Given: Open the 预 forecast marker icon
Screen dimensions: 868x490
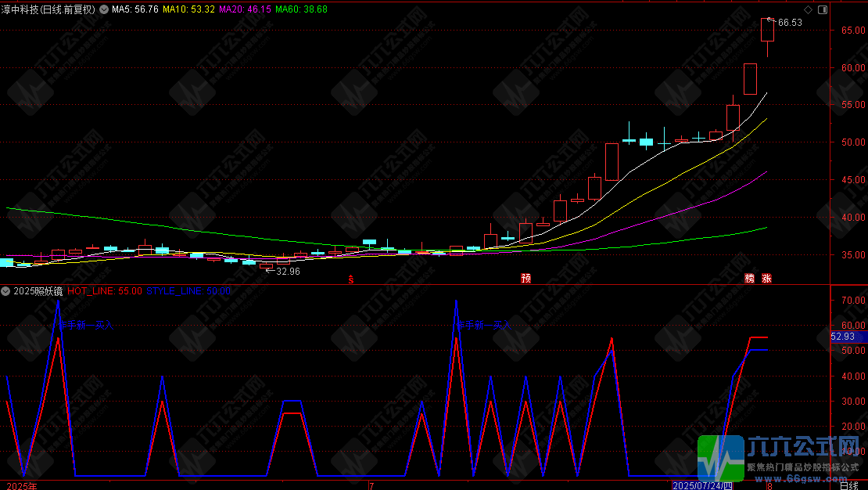Looking at the screenshot, I should coord(526,278).
